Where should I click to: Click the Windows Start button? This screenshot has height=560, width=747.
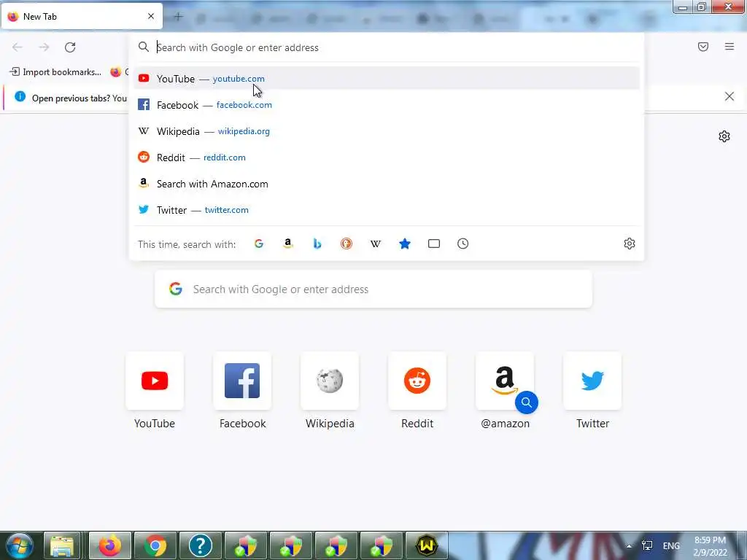coord(19,545)
